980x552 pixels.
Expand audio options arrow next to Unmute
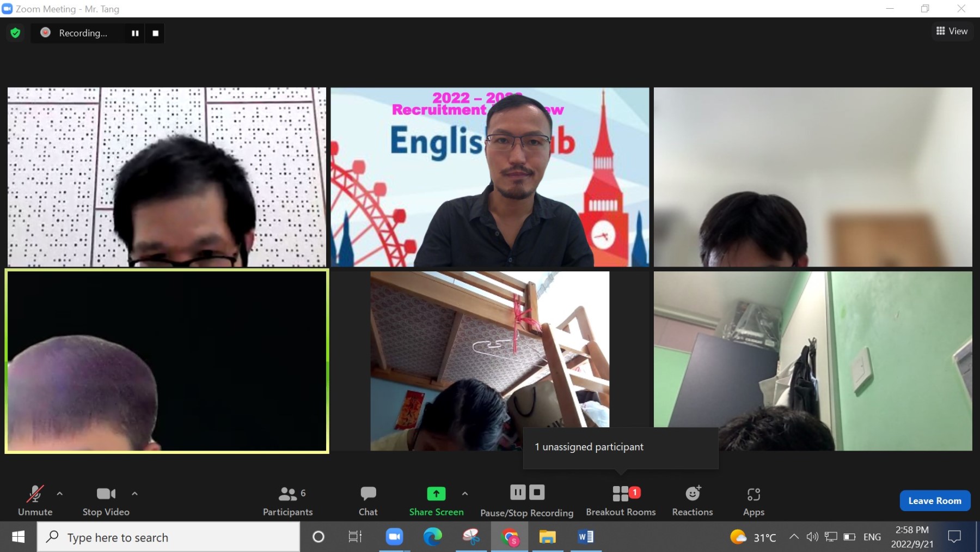pos(60,494)
